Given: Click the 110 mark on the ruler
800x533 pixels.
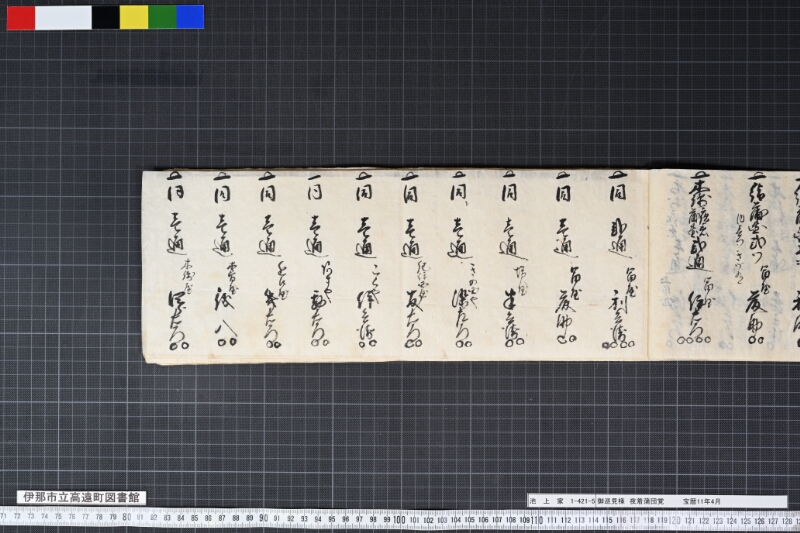Looking at the screenshot, I should [536, 520].
